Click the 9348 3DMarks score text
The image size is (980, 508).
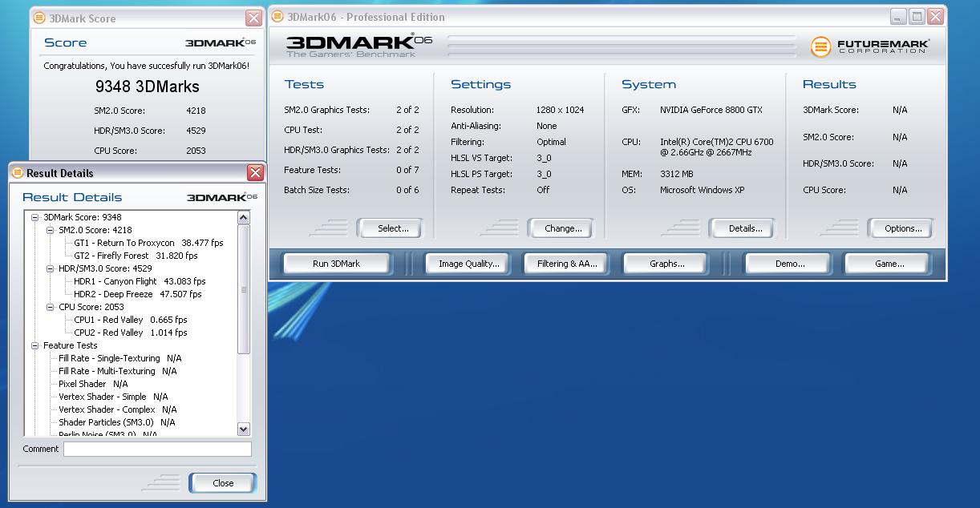click(x=147, y=87)
